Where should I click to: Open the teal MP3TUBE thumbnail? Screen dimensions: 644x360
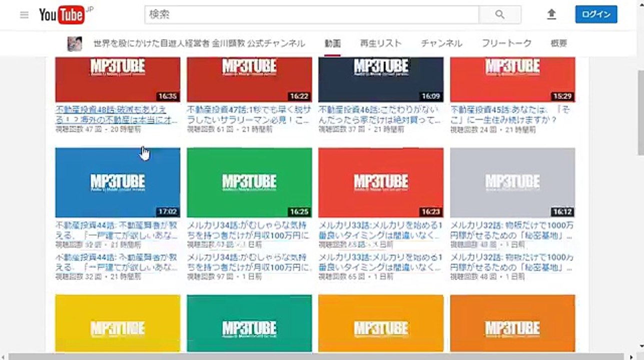coord(249,323)
